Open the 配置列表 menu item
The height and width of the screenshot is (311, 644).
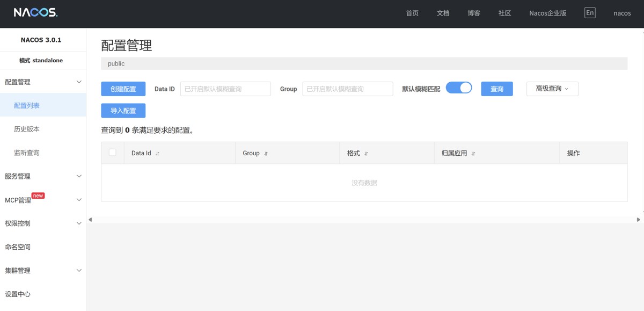[x=43, y=106]
